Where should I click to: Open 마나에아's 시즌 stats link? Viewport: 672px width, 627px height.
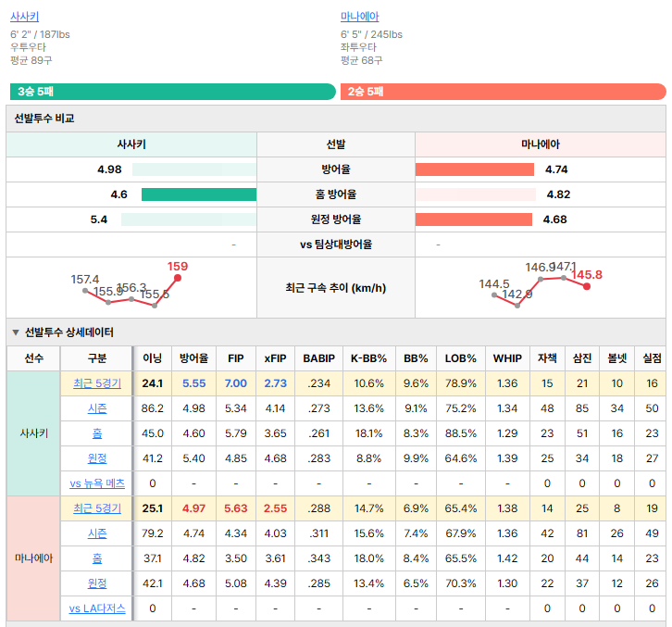pyautogui.click(x=97, y=533)
